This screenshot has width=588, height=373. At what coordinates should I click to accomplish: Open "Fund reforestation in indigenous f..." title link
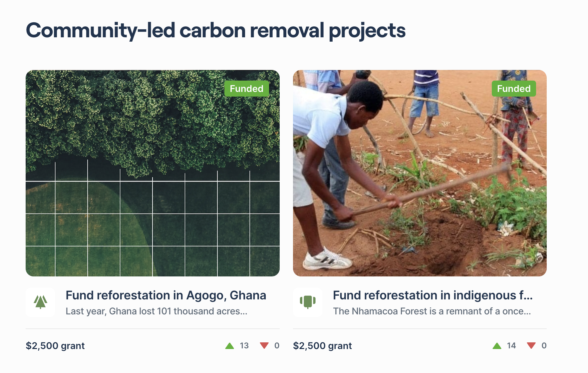[433, 295]
